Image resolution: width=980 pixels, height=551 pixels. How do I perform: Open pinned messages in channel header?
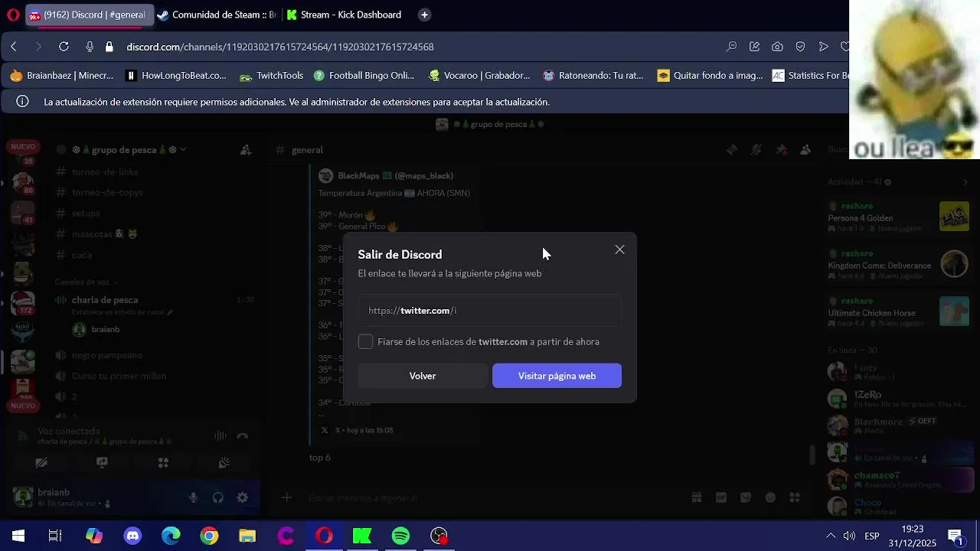point(781,150)
